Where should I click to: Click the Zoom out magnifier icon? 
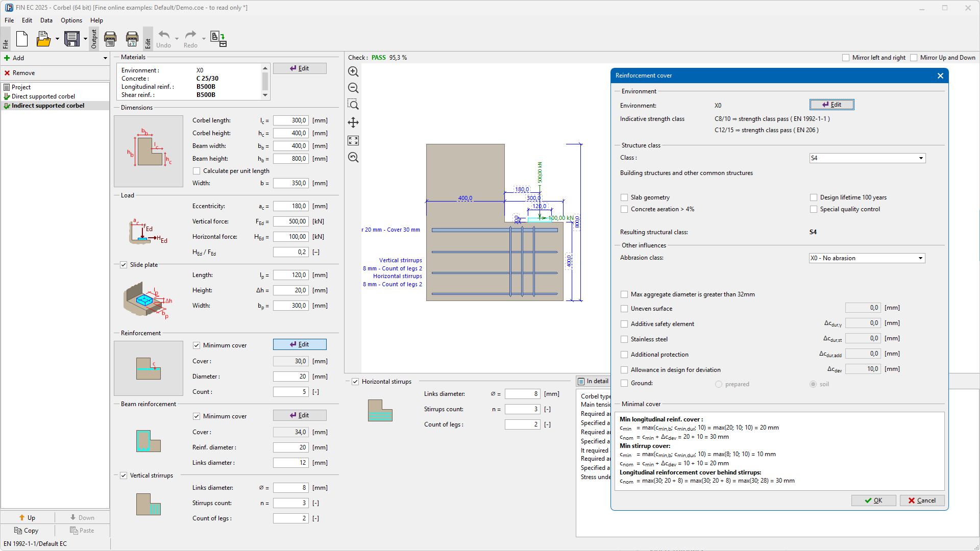pos(353,88)
